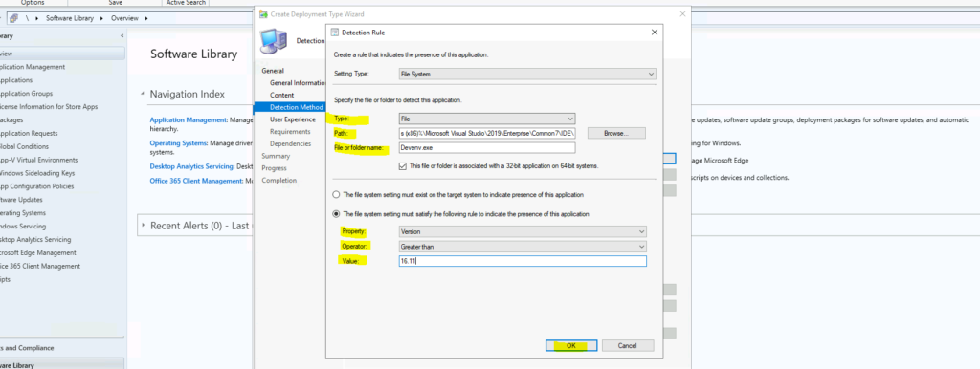The width and height of the screenshot is (980, 369).
Task: Click the File or folder name field
Action: [487, 148]
